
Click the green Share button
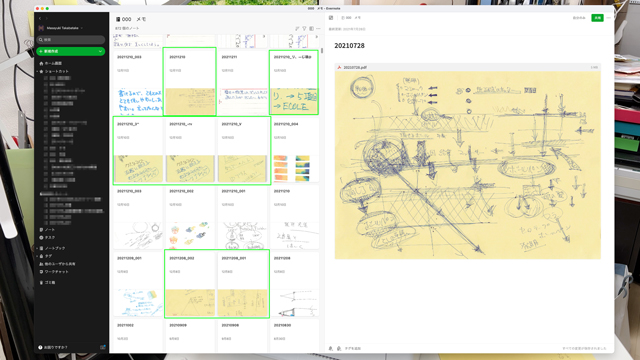tap(597, 18)
